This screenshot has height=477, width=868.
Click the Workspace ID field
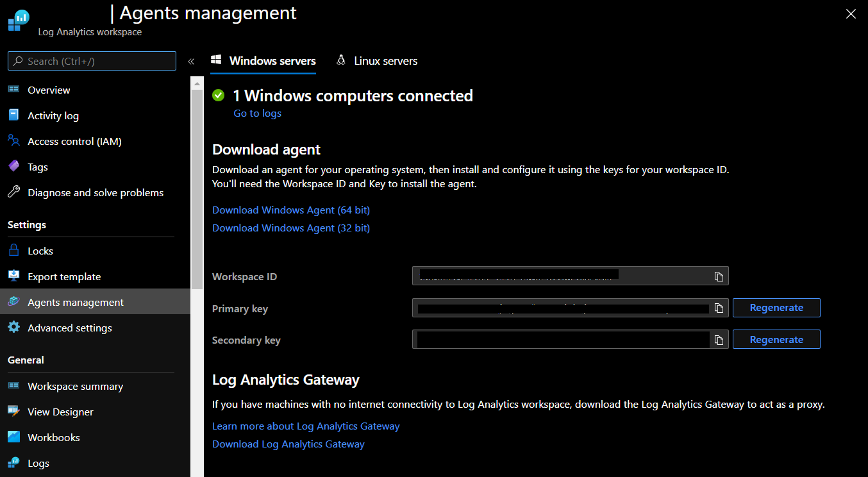coord(571,276)
